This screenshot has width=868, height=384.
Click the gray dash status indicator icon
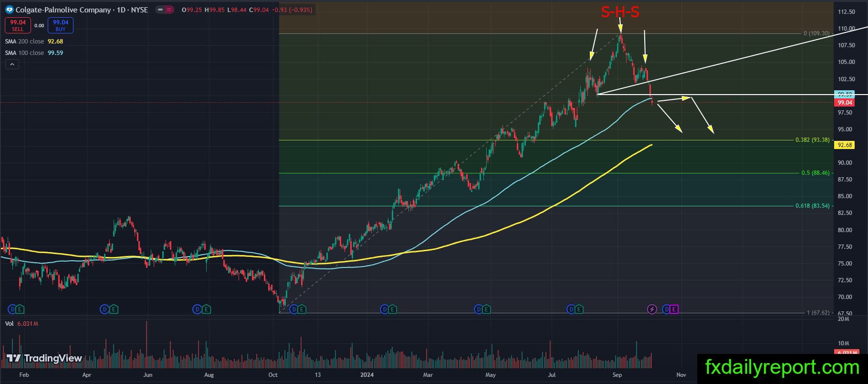coord(159,10)
